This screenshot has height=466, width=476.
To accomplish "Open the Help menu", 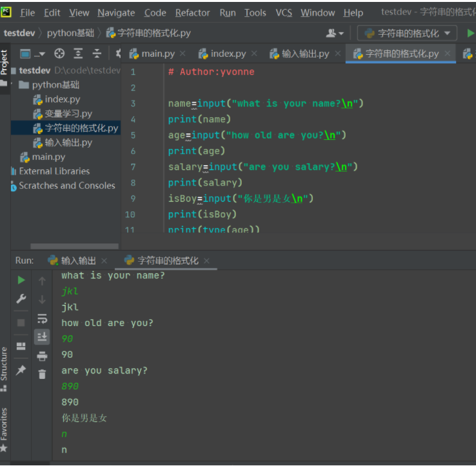I will pyautogui.click(x=353, y=13).
